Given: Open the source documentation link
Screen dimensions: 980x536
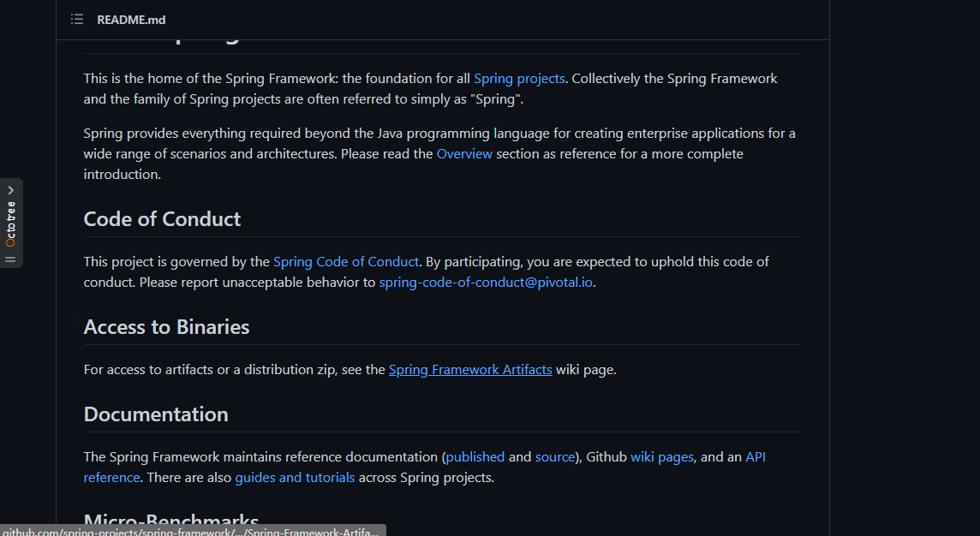Looking at the screenshot, I should pos(555,457).
